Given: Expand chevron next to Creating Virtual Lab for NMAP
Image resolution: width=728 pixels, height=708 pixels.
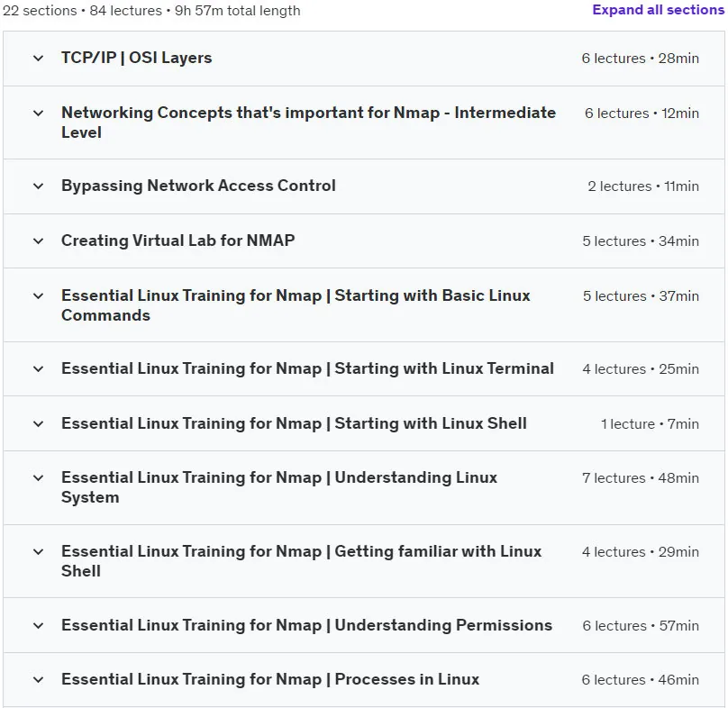Looking at the screenshot, I should point(39,241).
